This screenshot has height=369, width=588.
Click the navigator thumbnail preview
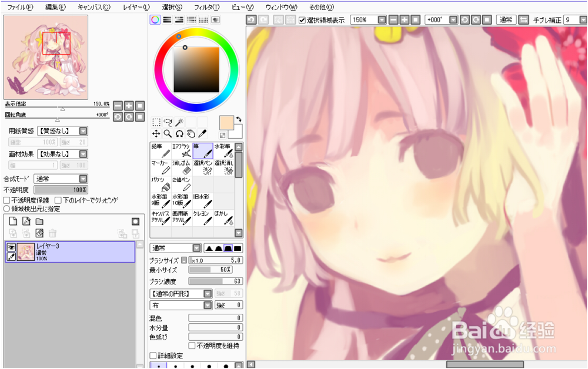[46, 58]
